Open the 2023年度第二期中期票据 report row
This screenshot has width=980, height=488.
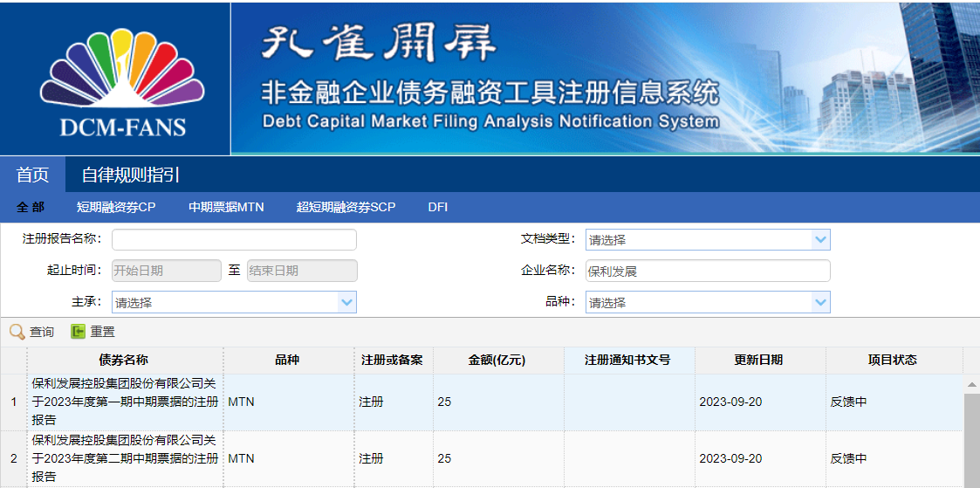125,458
